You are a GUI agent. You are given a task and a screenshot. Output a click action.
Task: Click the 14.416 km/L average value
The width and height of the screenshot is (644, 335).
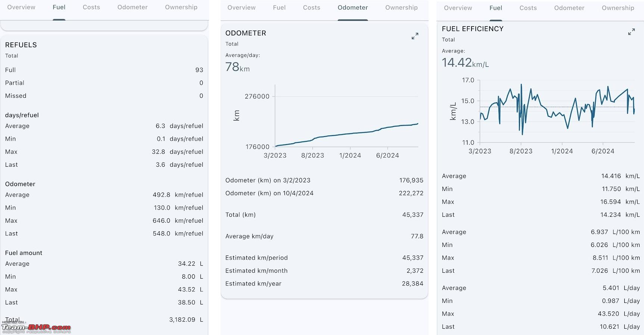point(620,176)
